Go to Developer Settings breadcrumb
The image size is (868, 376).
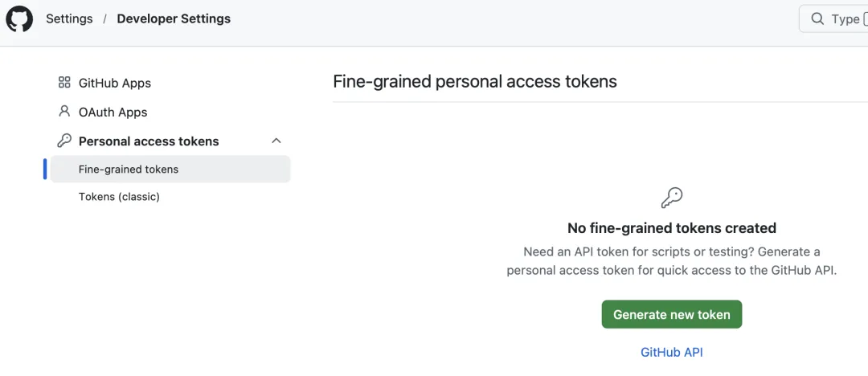tap(174, 18)
